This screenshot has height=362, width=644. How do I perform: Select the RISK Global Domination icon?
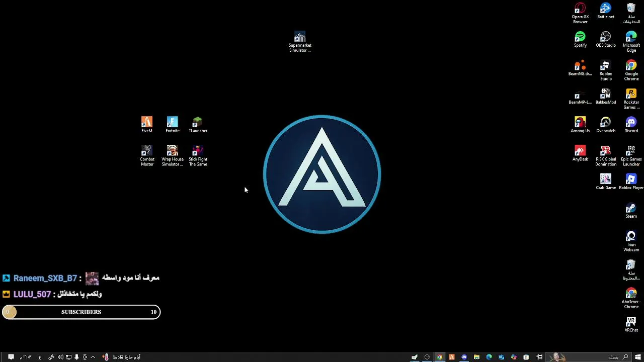click(606, 156)
